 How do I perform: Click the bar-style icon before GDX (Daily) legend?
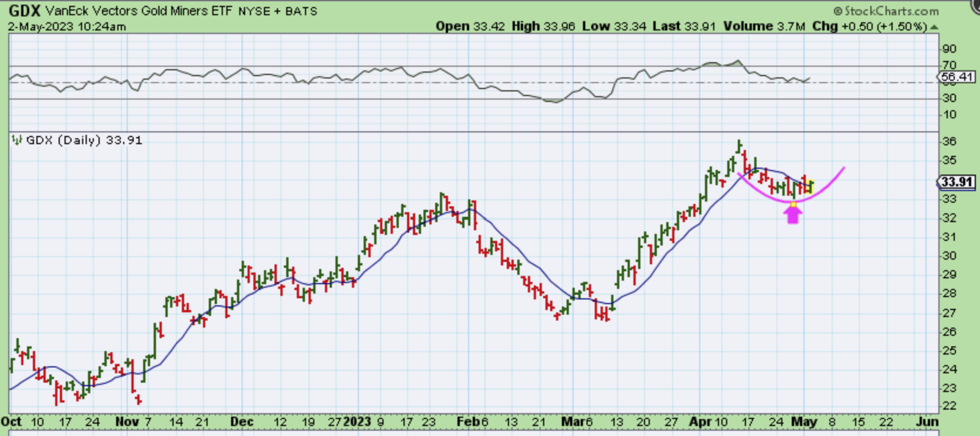17,140
